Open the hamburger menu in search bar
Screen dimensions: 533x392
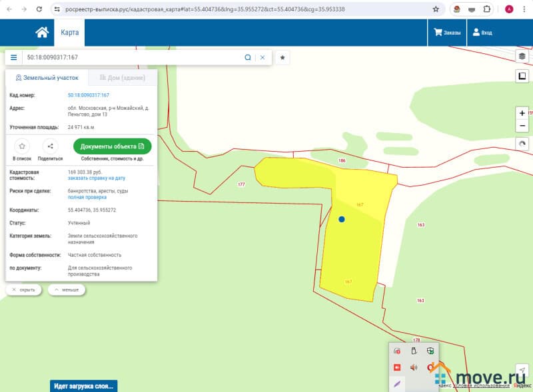click(13, 57)
